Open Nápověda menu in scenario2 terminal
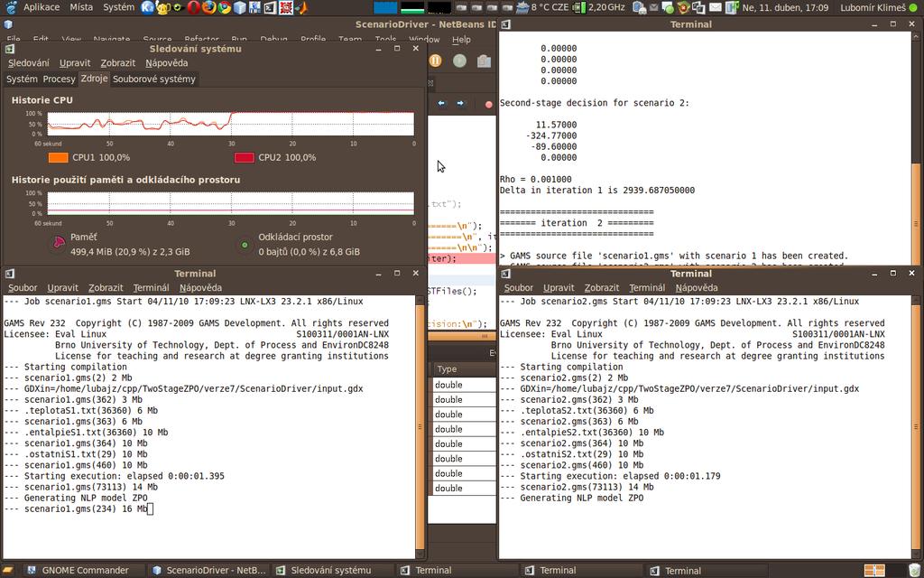The width and height of the screenshot is (924, 578). pos(697,288)
